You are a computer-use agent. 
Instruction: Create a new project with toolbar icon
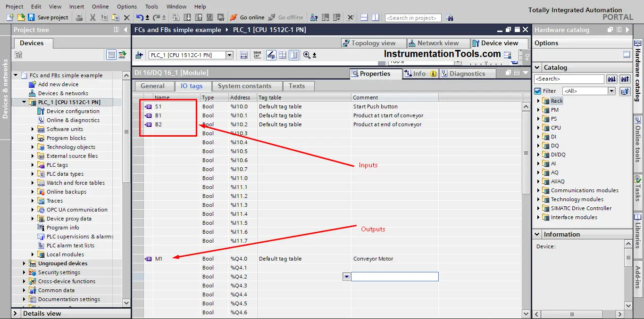[11, 17]
